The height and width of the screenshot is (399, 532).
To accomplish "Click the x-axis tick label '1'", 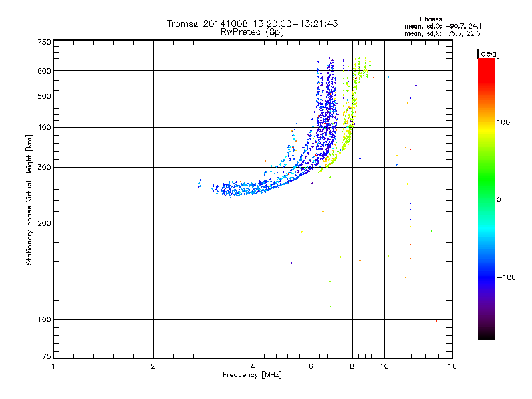I will tap(53, 366).
